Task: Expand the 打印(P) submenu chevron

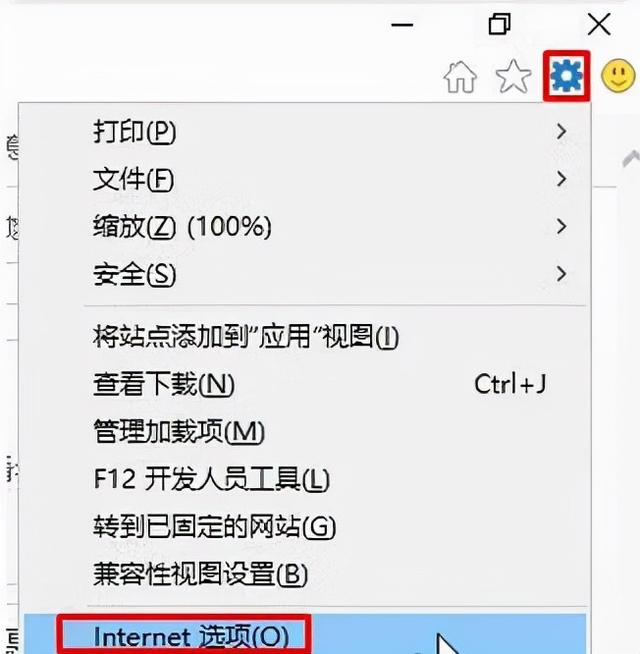Action: coord(561,131)
